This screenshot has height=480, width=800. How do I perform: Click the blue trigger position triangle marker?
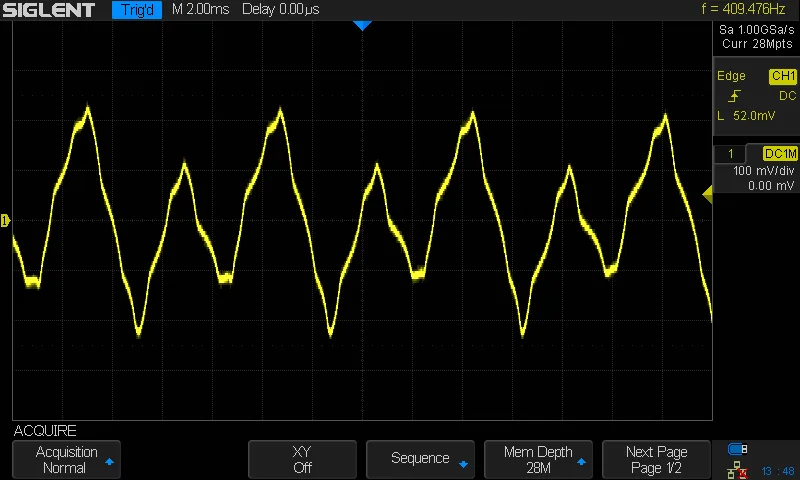362,26
